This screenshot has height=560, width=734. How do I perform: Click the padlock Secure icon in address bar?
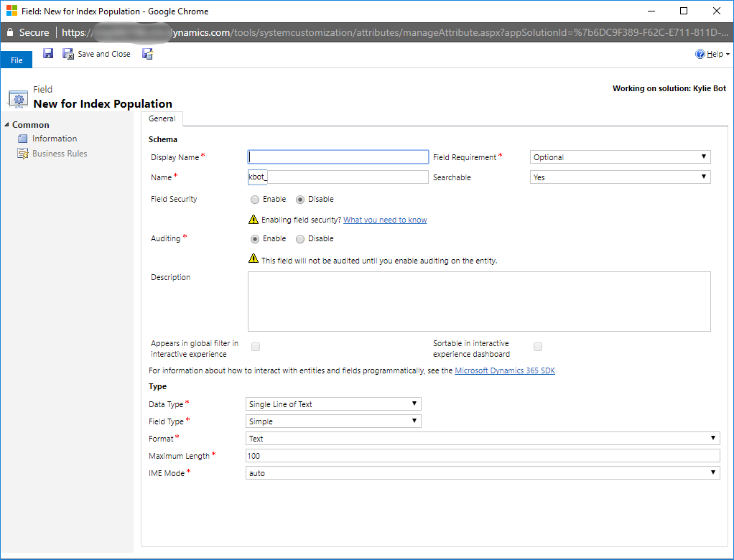point(9,32)
